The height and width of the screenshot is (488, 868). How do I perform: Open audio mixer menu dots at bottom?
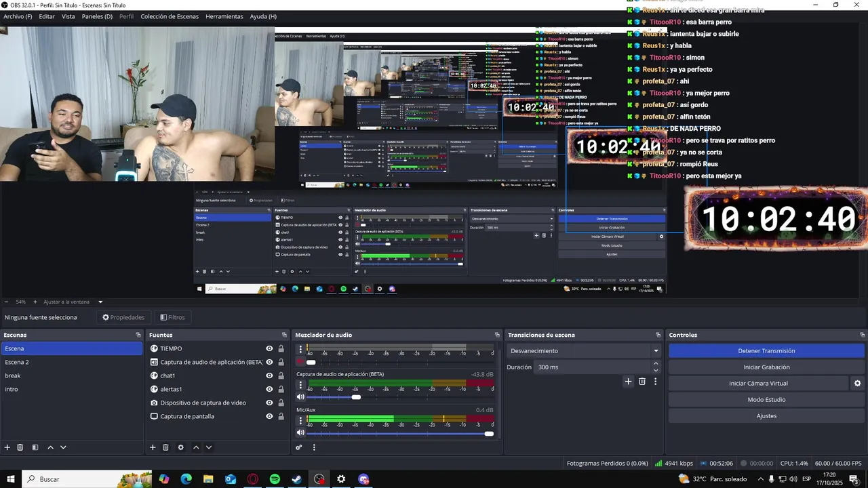point(314,447)
